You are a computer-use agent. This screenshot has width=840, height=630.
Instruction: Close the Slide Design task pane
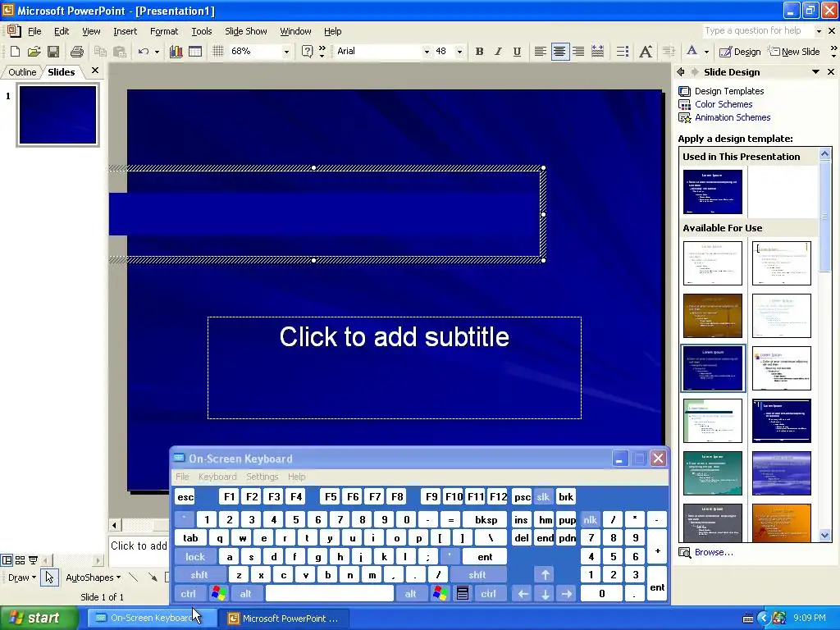pos(831,72)
